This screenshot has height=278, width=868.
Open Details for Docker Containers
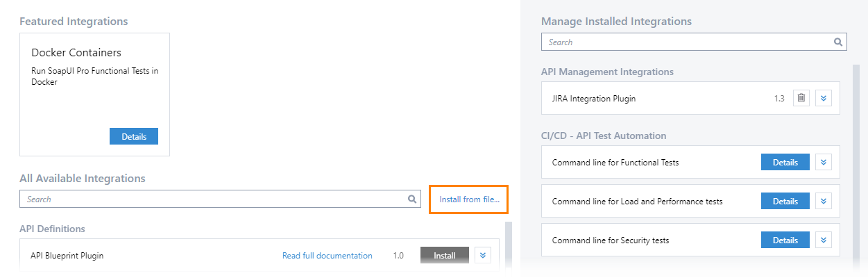click(134, 136)
